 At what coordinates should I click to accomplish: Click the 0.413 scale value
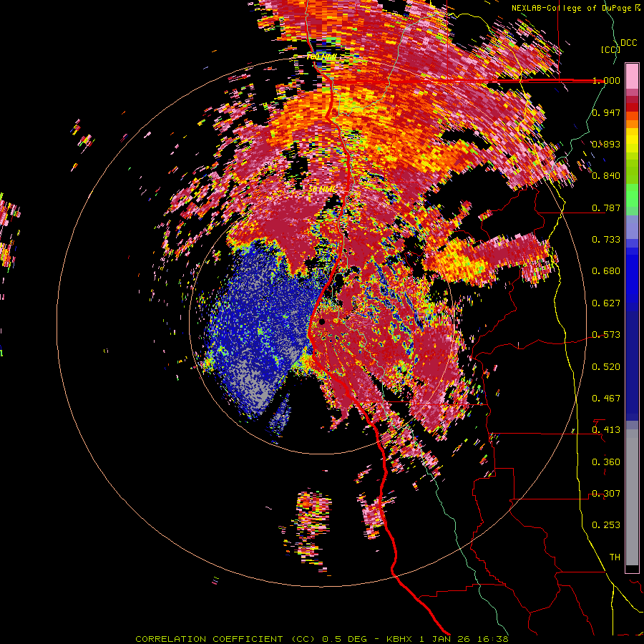[606, 430]
